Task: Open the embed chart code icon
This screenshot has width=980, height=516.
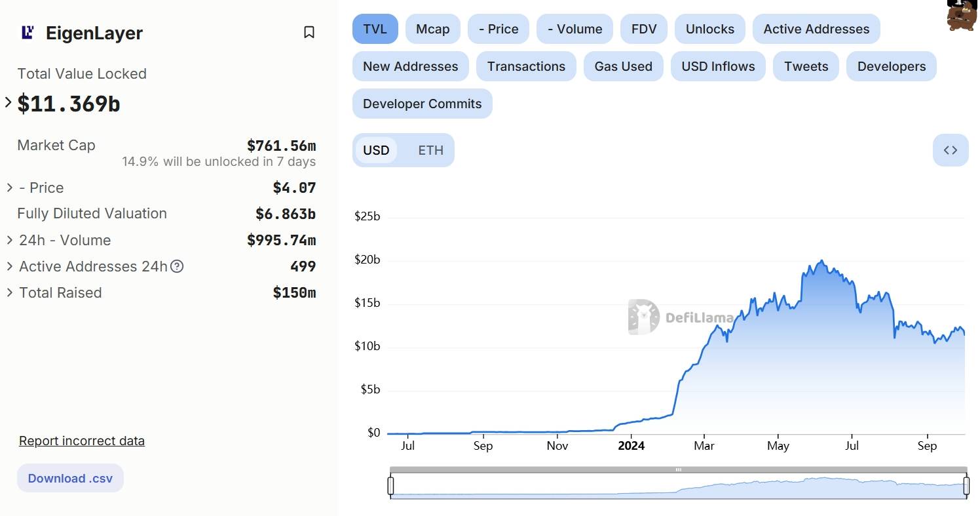Action: pyautogui.click(x=951, y=150)
